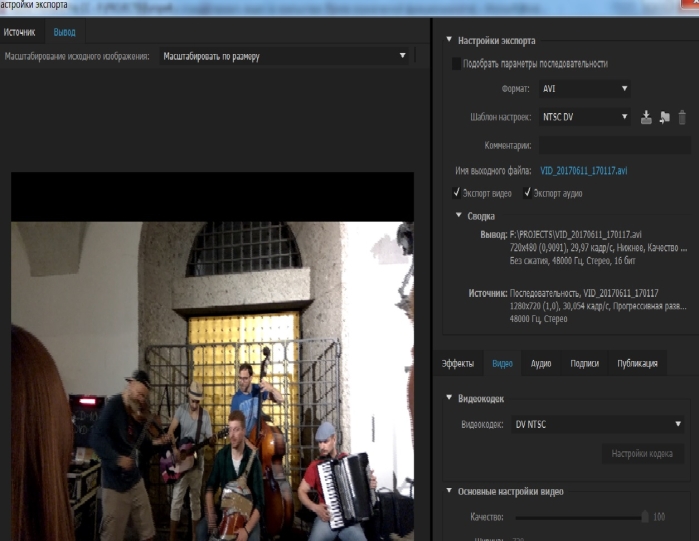699x541 pixels.
Task: Uncheck the 'Экспорт аудио' checkbox
Action: [527, 193]
